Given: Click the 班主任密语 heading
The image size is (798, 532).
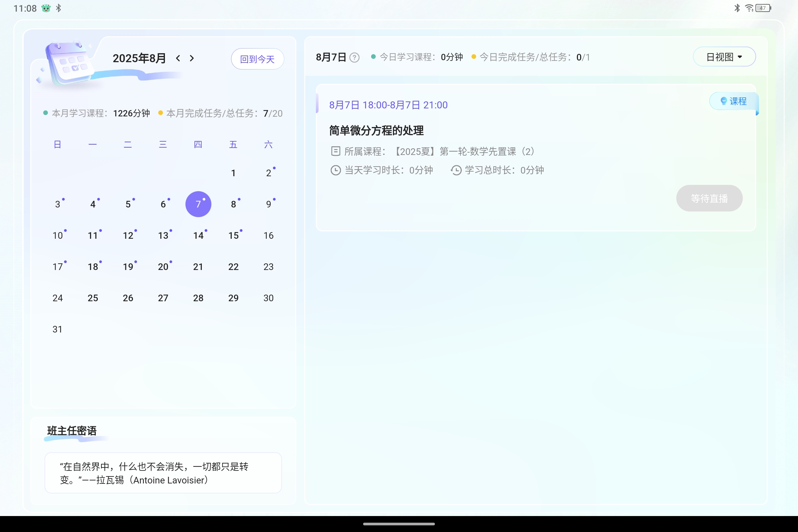Looking at the screenshot, I should tap(72, 431).
